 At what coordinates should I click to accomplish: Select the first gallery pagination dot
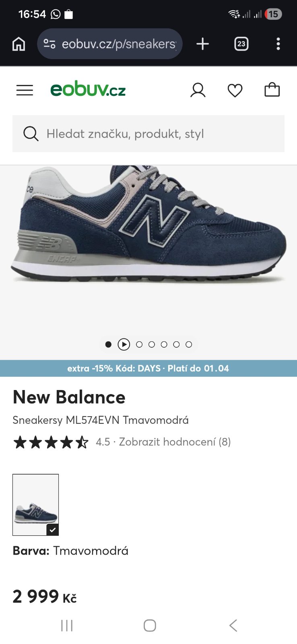108,345
